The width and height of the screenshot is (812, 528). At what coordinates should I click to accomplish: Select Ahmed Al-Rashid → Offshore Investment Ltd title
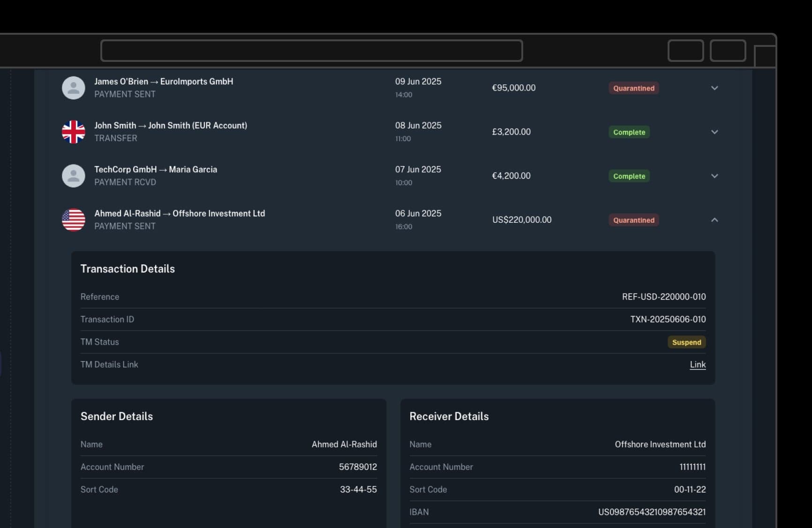pyautogui.click(x=180, y=213)
